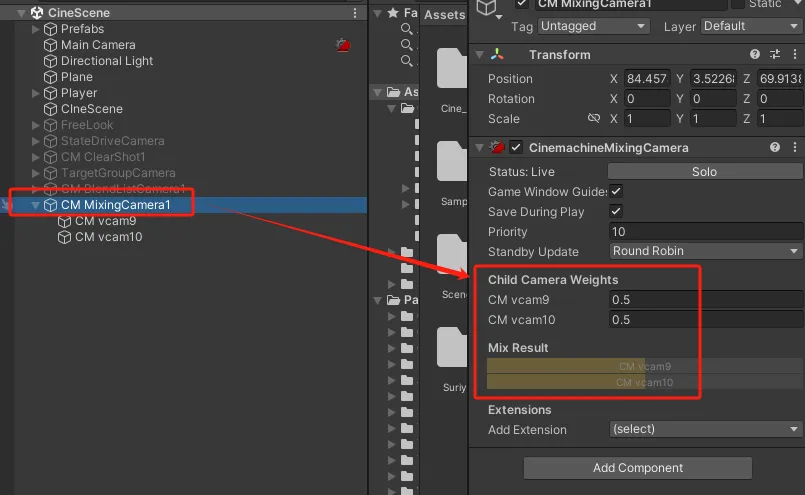Screen dimensions: 805x495
Task: Open the Standby Update dropdown
Action: (706, 251)
